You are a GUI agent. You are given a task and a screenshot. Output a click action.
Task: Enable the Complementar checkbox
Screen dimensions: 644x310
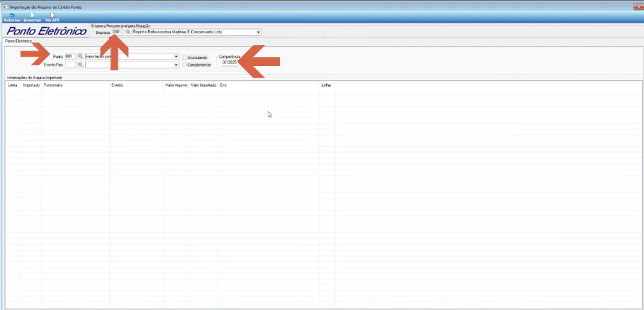(x=185, y=65)
